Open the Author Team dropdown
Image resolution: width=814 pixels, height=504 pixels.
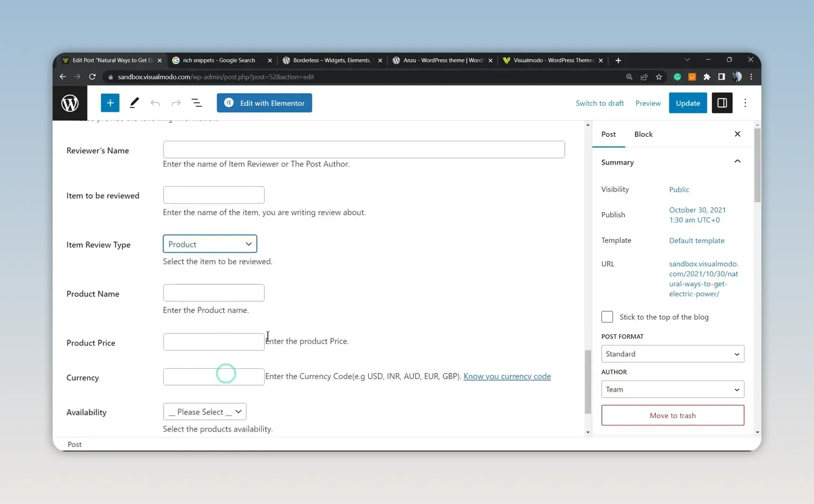tap(673, 389)
